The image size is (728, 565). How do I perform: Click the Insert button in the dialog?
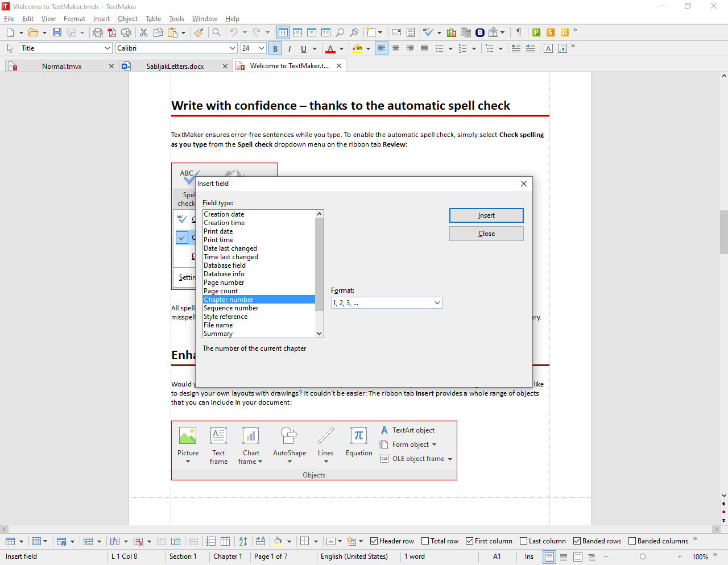[486, 215]
